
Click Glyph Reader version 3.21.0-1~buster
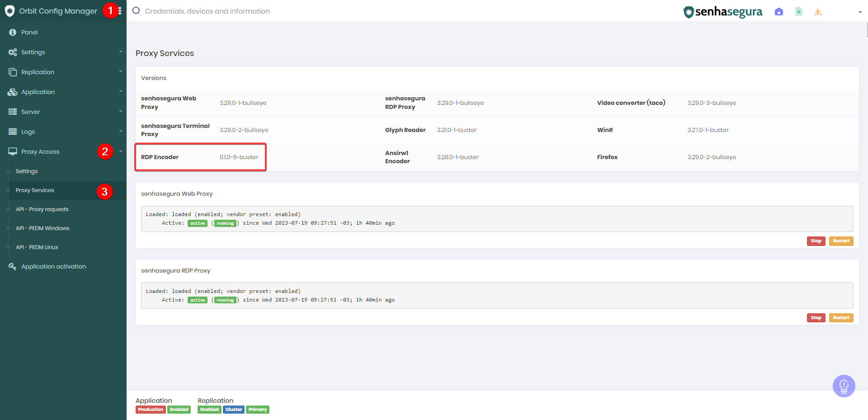point(457,130)
